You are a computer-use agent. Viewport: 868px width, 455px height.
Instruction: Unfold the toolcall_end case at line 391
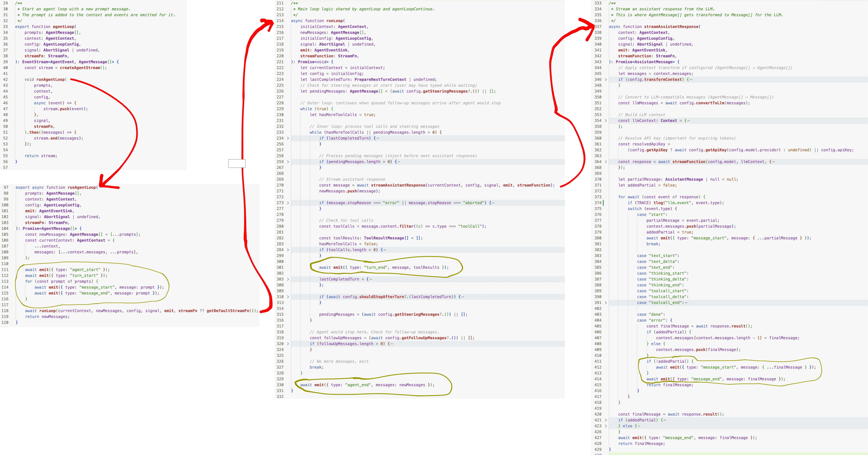coord(606,303)
